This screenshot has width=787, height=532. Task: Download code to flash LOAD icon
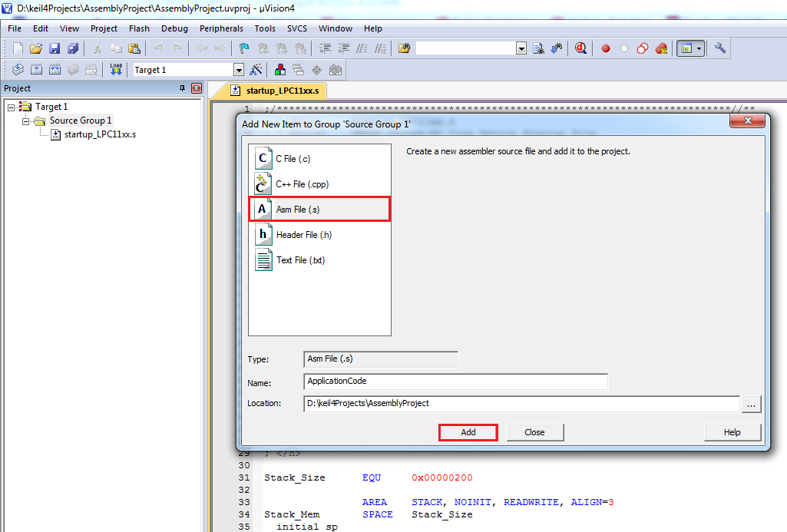[x=116, y=70]
